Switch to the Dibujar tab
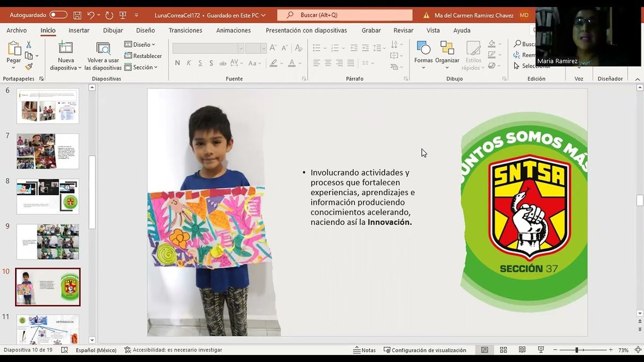644x362 pixels. click(x=113, y=31)
